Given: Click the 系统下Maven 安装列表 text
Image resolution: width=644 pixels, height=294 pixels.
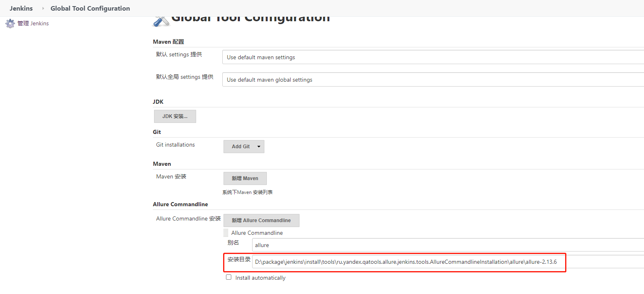Looking at the screenshot, I should click(248, 192).
